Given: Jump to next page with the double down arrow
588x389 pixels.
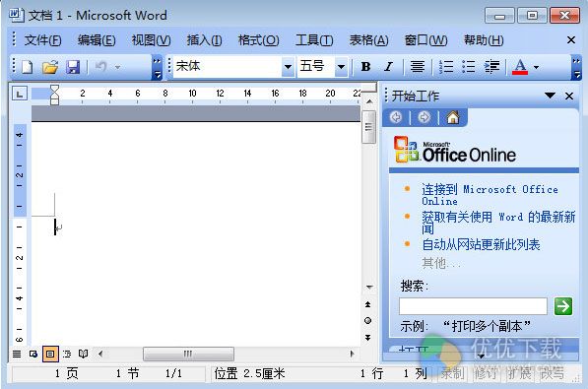Looking at the screenshot, I should pyautogui.click(x=368, y=337).
